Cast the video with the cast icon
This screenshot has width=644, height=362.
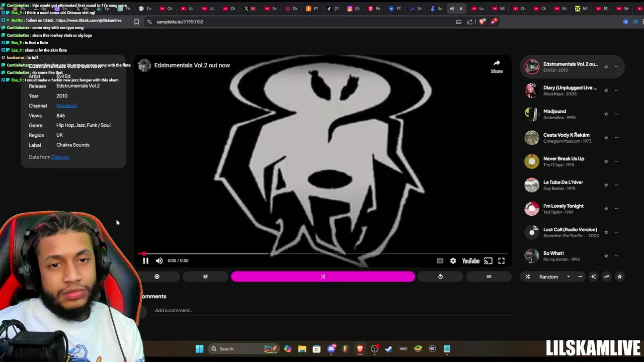coord(488,260)
